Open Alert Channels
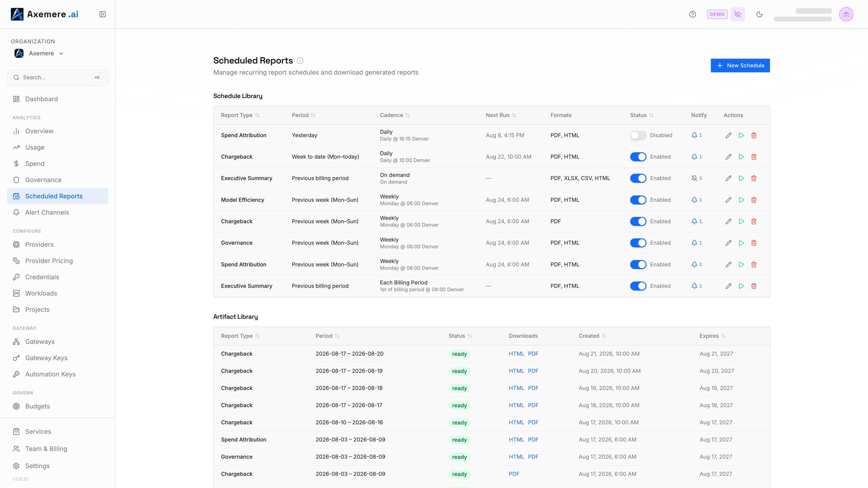Image resolution: width=868 pixels, height=488 pixels. tap(58, 213)
